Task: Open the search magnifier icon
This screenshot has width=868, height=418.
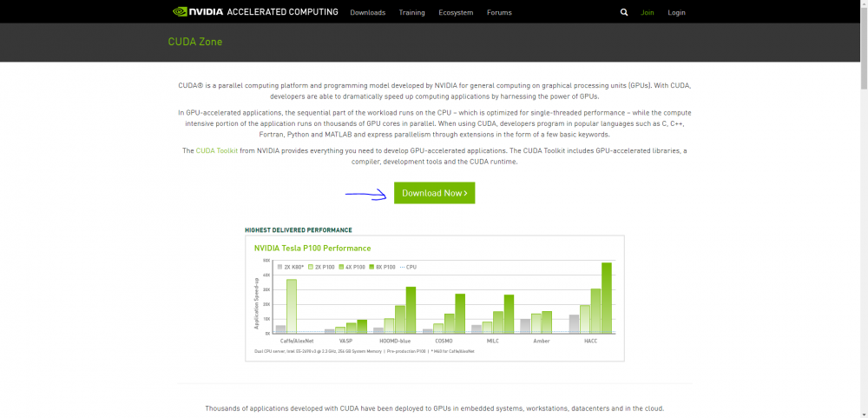Action: [x=624, y=12]
